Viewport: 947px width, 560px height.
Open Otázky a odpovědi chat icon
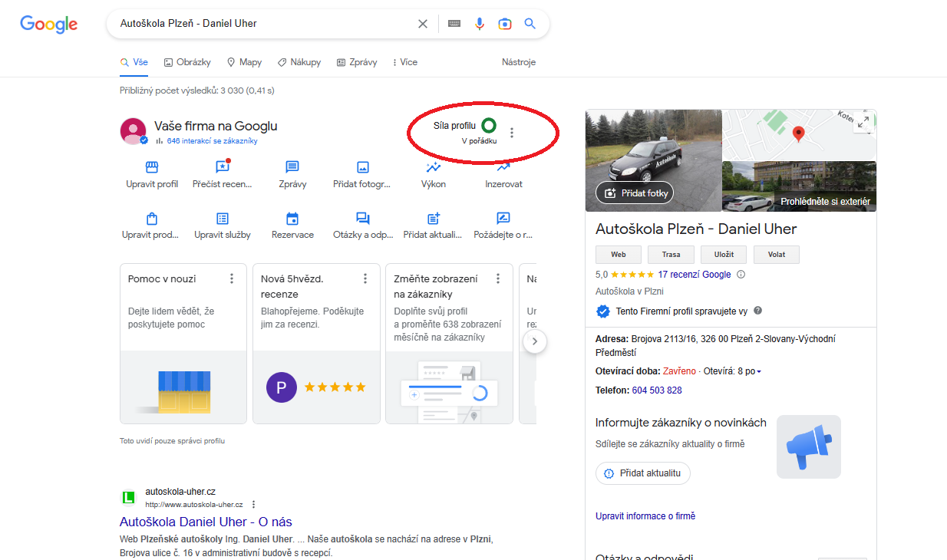click(363, 218)
